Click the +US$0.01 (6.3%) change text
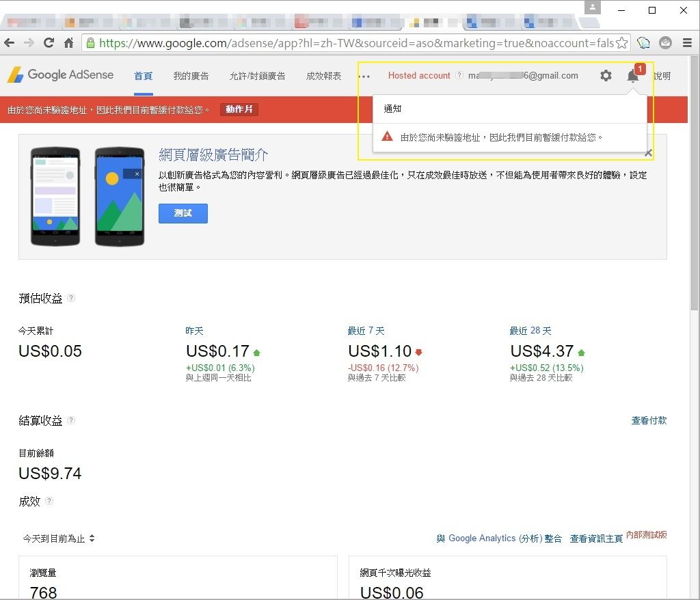700x600 pixels. 220,368
